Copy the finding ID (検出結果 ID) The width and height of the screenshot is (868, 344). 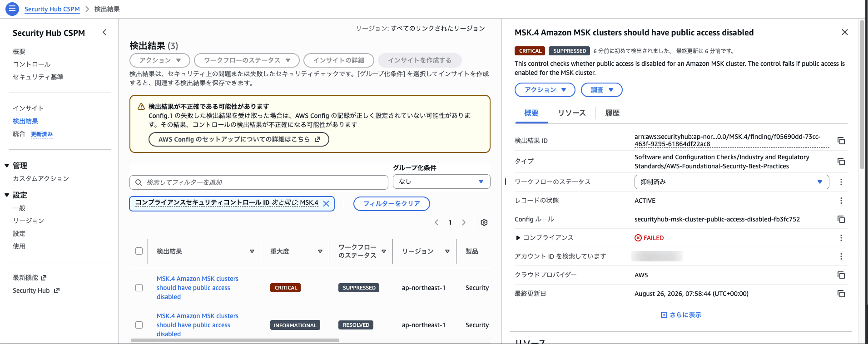point(841,141)
